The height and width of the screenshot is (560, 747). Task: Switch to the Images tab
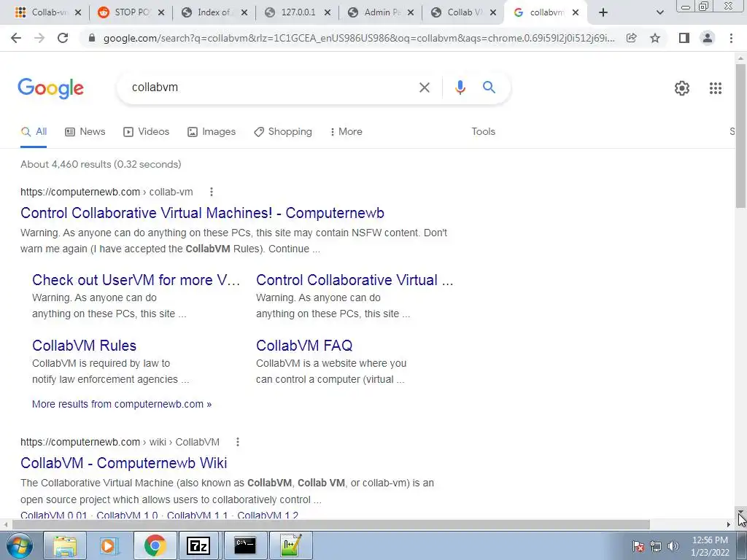point(212,132)
